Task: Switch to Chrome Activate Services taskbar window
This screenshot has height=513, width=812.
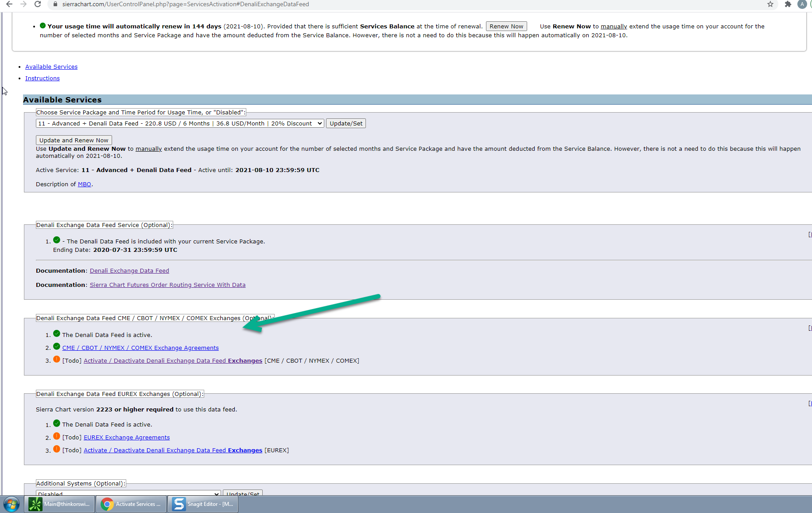Action: coord(132,504)
